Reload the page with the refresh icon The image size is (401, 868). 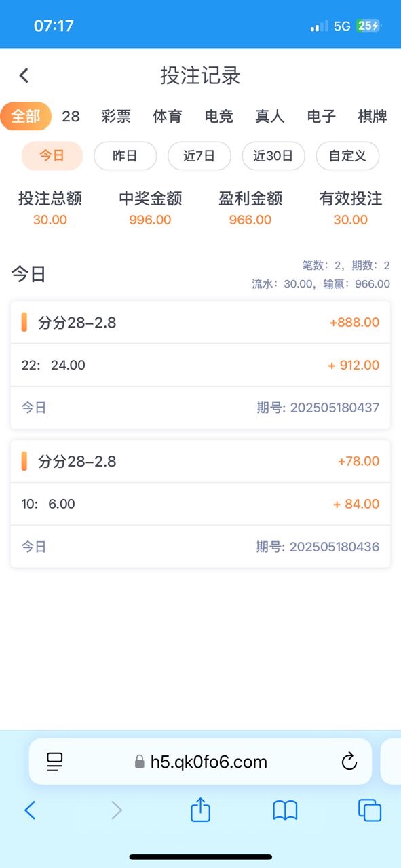pyautogui.click(x=349, y=762)
